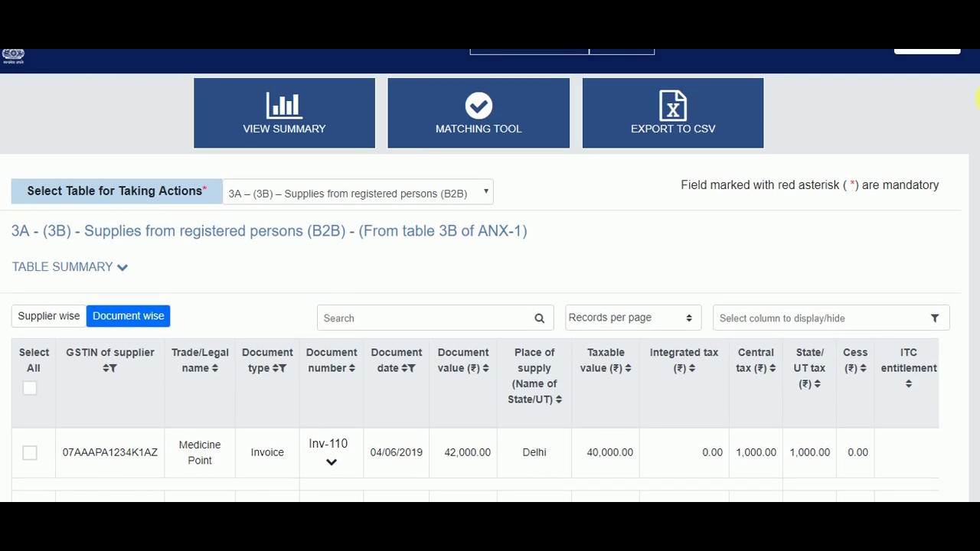The height and width of the screenshot is (551, 980).
Task: Click the checkmark icon in Matching Tool
Action: 479,106
